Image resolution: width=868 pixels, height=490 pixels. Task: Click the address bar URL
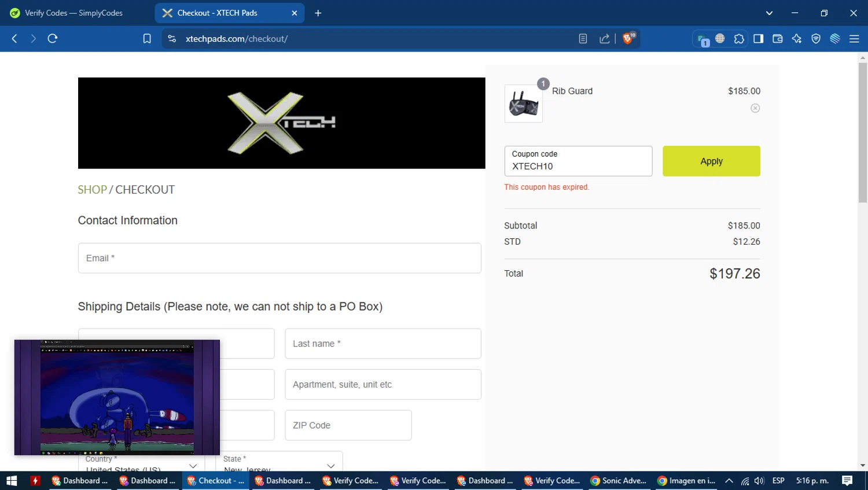[x=237, y=39]
